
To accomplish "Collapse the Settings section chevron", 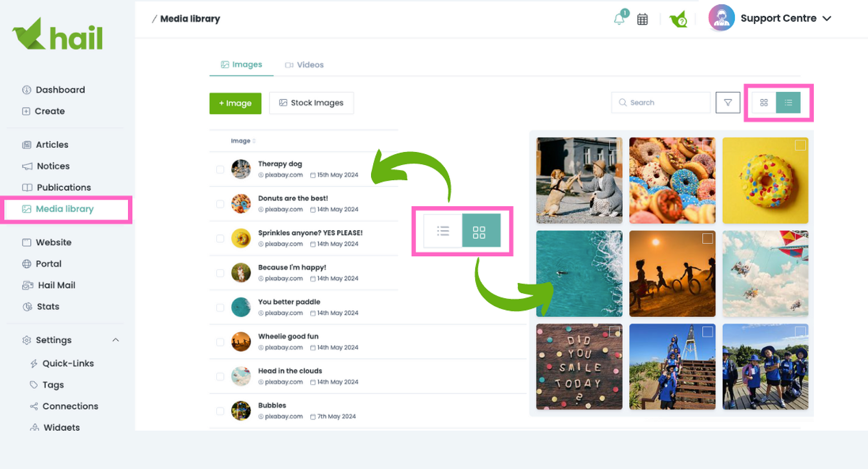I will tap(115, 340).
